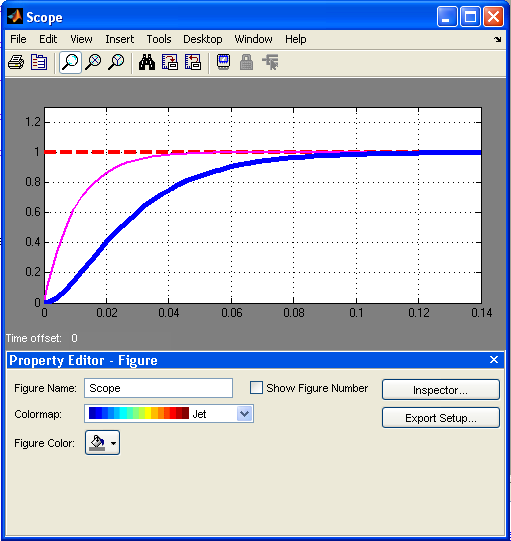
Task: Toggle the floating scope icon
Action: pyautogui.click(x=224, y=62)
